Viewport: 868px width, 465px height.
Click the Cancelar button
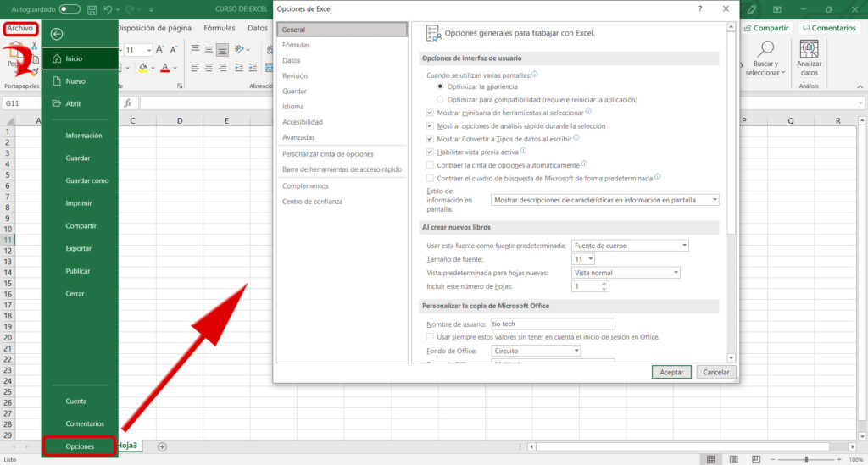click(x=715, y=372)
